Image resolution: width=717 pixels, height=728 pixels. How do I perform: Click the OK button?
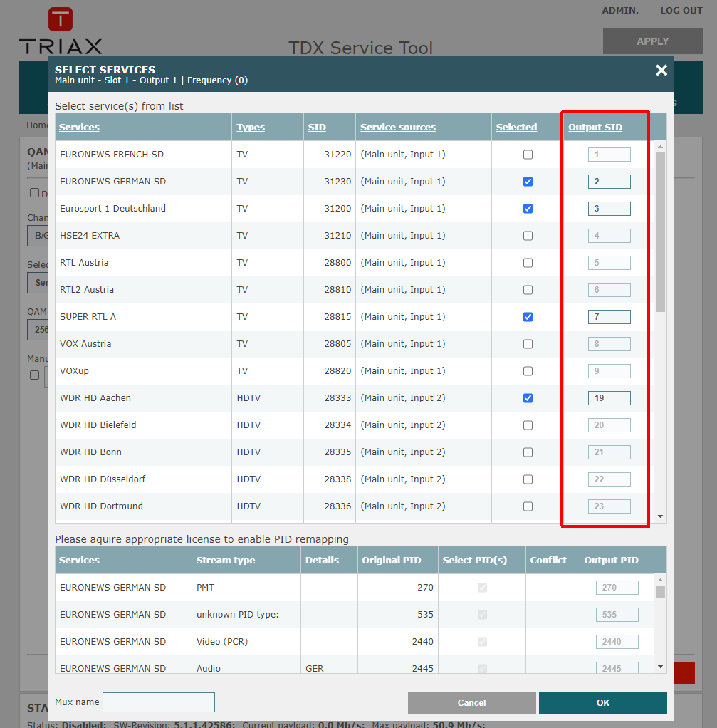point(603,703)
